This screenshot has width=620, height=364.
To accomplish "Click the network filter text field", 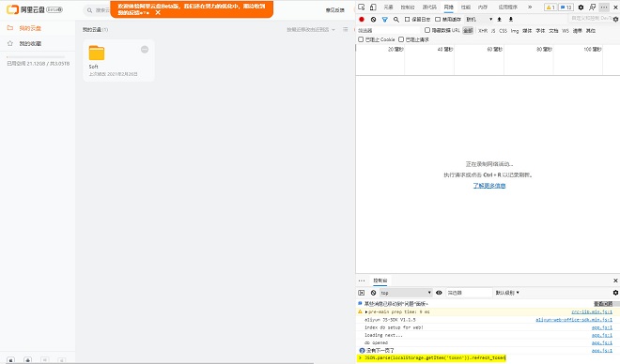I will pyautogui.click(x=388, y=30).
